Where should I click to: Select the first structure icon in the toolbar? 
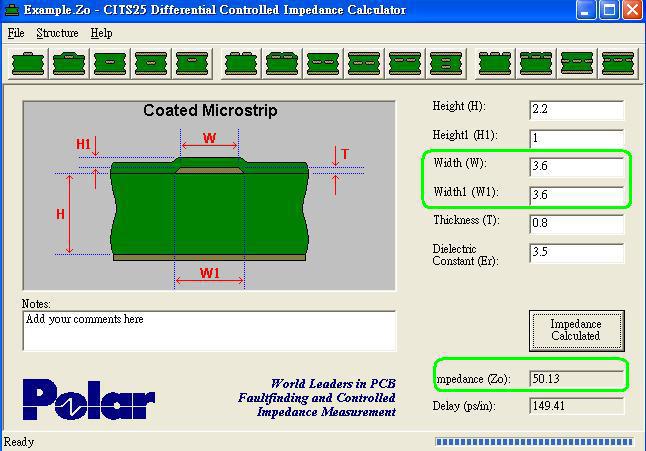coord(28,64)
